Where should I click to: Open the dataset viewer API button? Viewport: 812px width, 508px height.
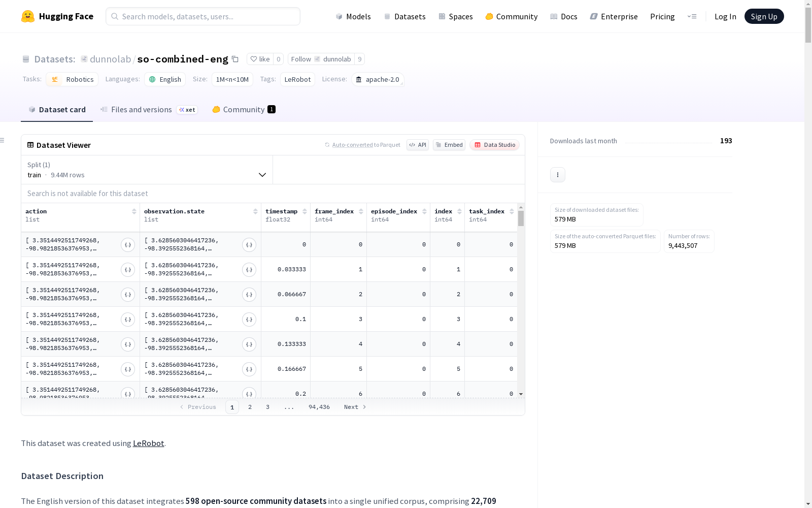(418, 145)
